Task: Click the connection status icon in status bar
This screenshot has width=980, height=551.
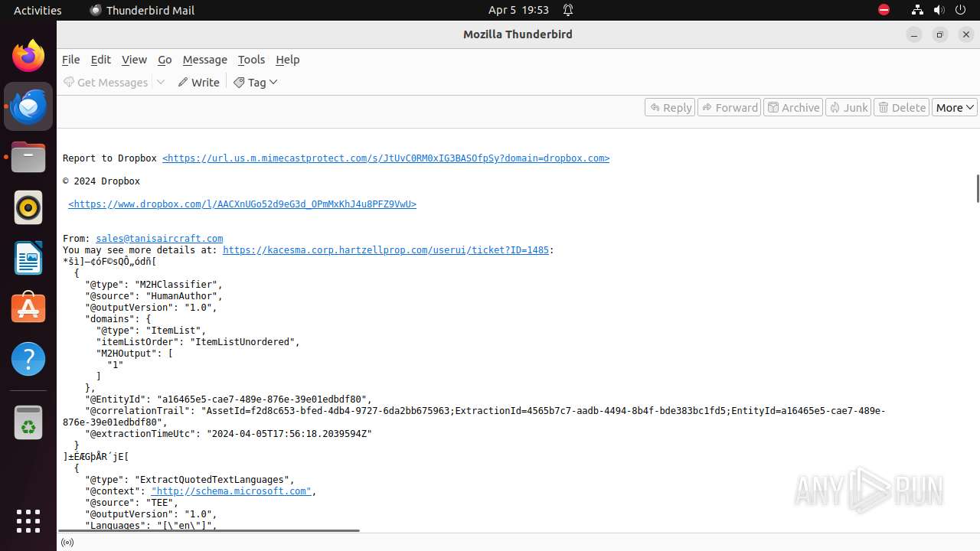Action: 67,543
